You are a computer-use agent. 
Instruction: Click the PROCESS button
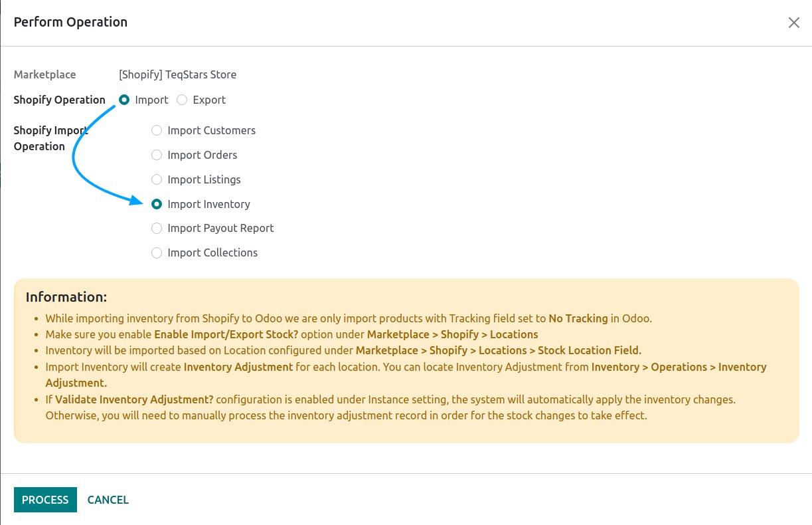coord(45,500)
